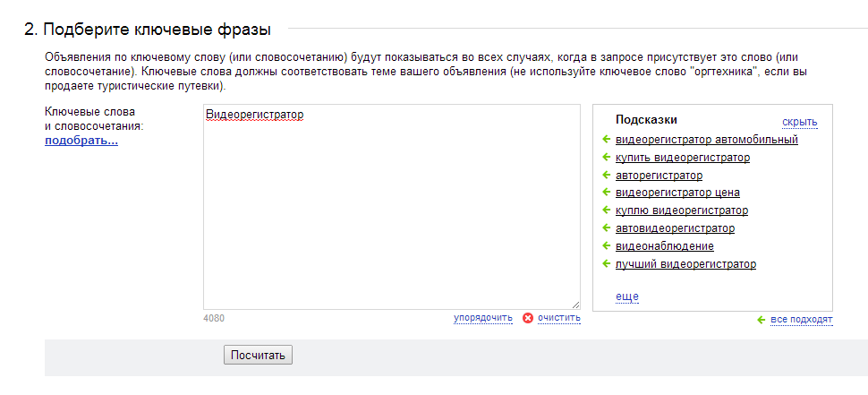Click inside the keywords text area

391,207
